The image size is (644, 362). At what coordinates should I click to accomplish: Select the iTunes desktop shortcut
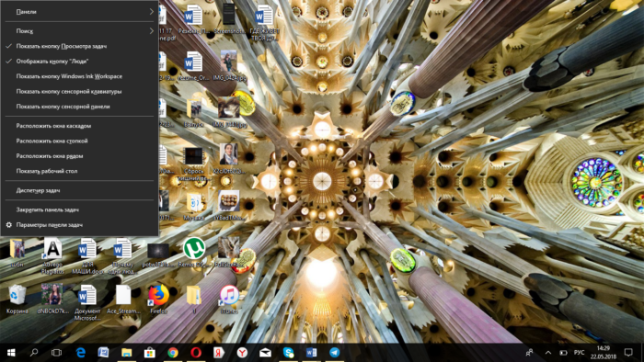point(229,300)
